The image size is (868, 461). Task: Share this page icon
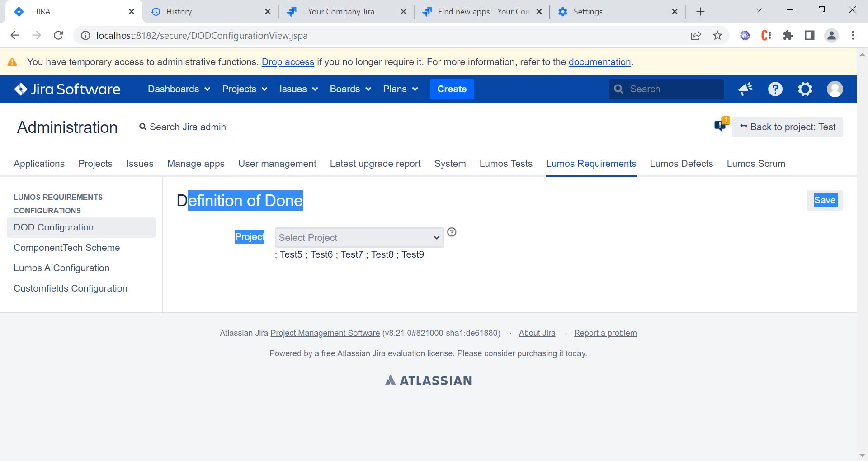tap(696, 36)
